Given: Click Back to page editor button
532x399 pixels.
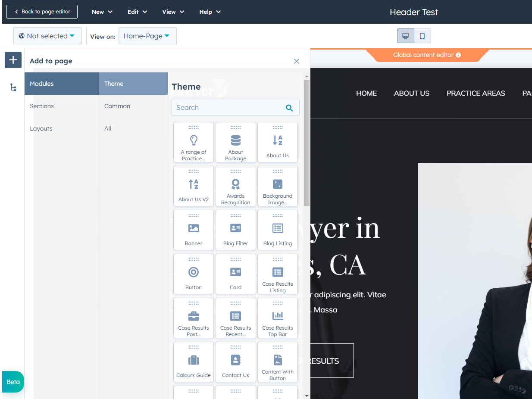Looking at the screenshot, I should tap(42, 12).
